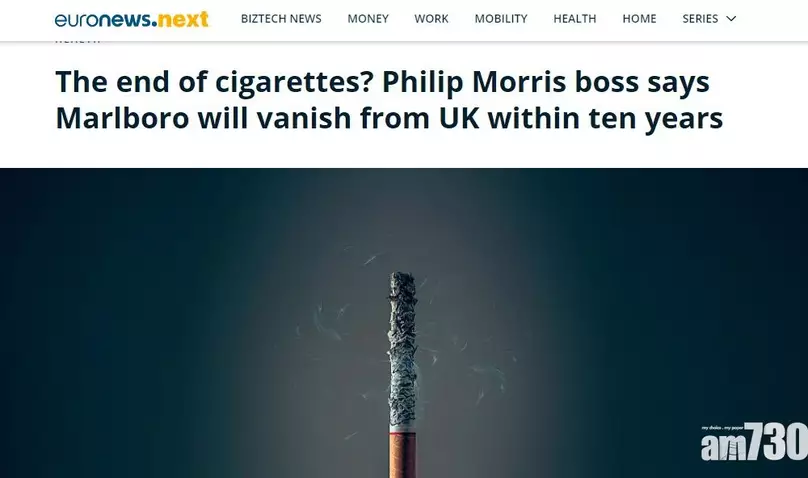This screenshot has height=478, width=808.
Task: Open the HEALTH section
Action: pyautogui.click(x=575, y=19)
